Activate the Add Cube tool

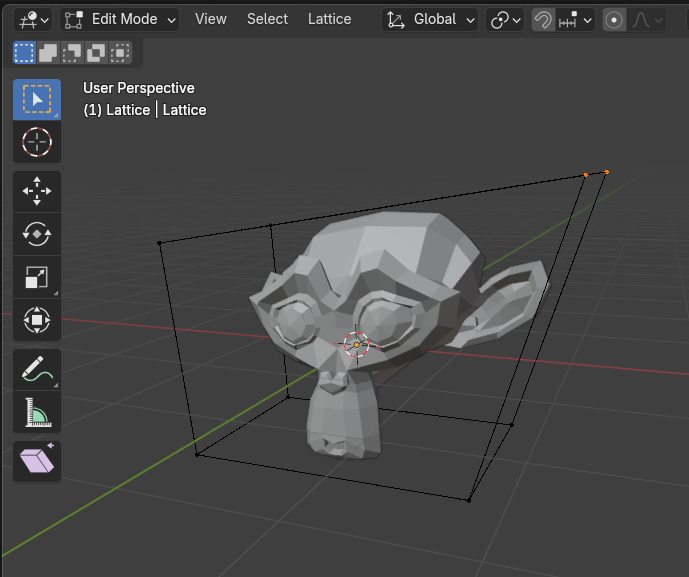coord(37,461)
